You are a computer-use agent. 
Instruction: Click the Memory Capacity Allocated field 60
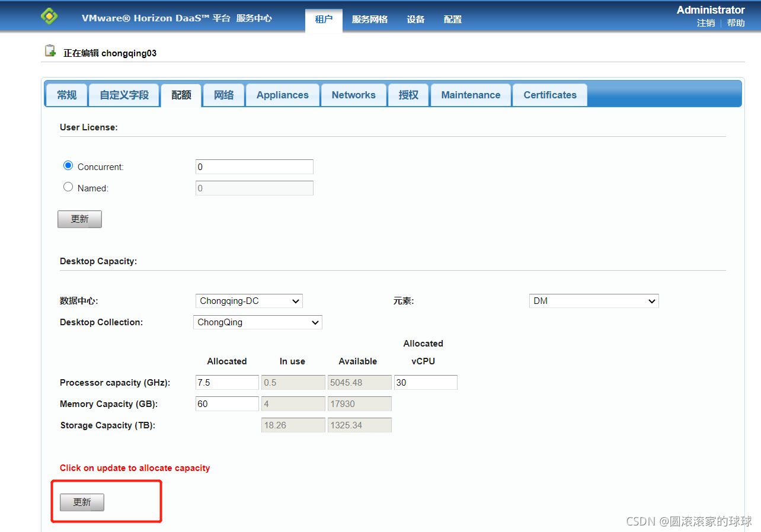point(227,403)
